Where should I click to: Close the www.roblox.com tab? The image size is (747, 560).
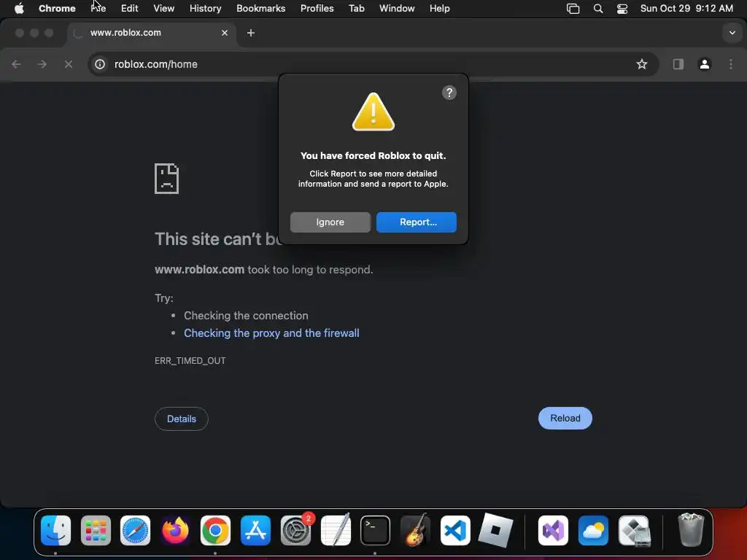pyautogui.click(x=225, y=33)
